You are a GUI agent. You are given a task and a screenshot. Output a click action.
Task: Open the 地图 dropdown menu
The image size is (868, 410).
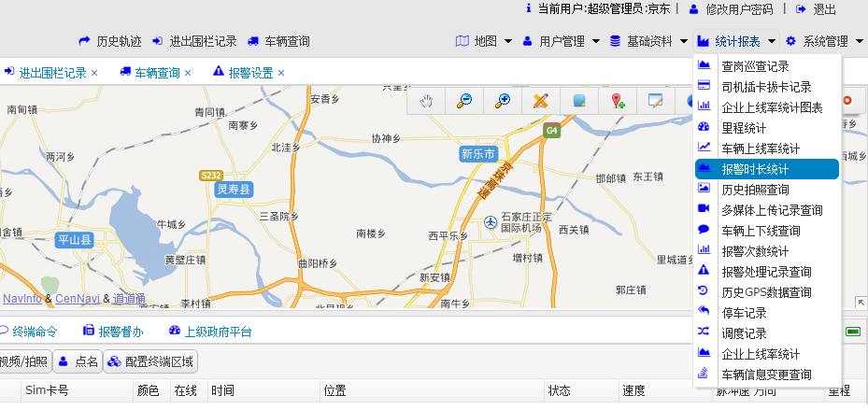coord(484,41)
